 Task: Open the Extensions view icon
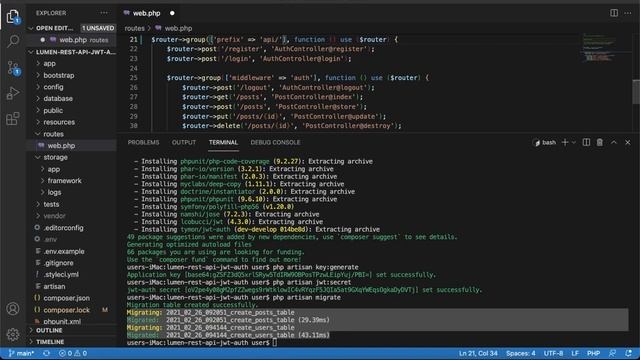tap(13, 119)
